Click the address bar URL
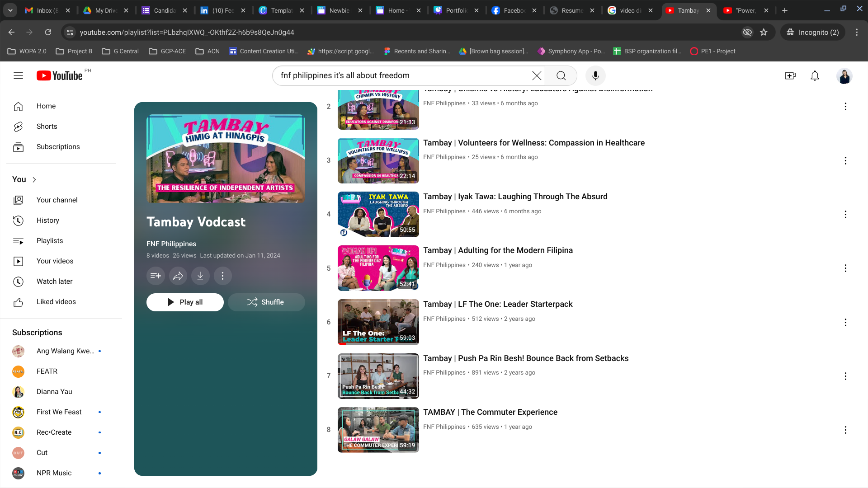 (x=187, y=32)
